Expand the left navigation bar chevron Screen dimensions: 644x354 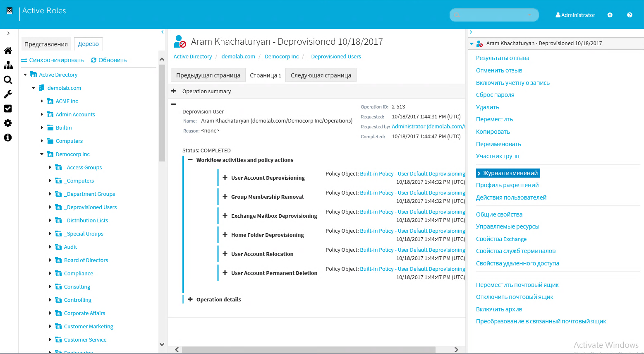pos(8,34)
